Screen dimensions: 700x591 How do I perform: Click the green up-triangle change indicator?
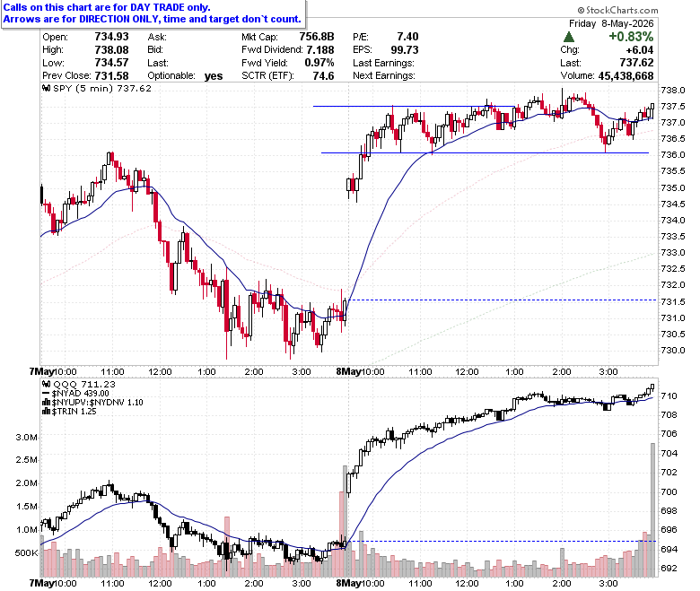pos(569,37)
